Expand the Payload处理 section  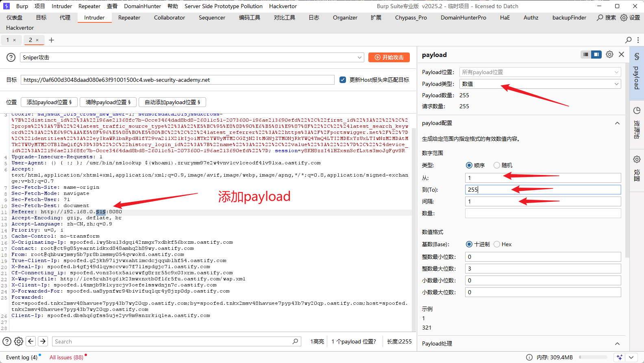coord(617,343)
